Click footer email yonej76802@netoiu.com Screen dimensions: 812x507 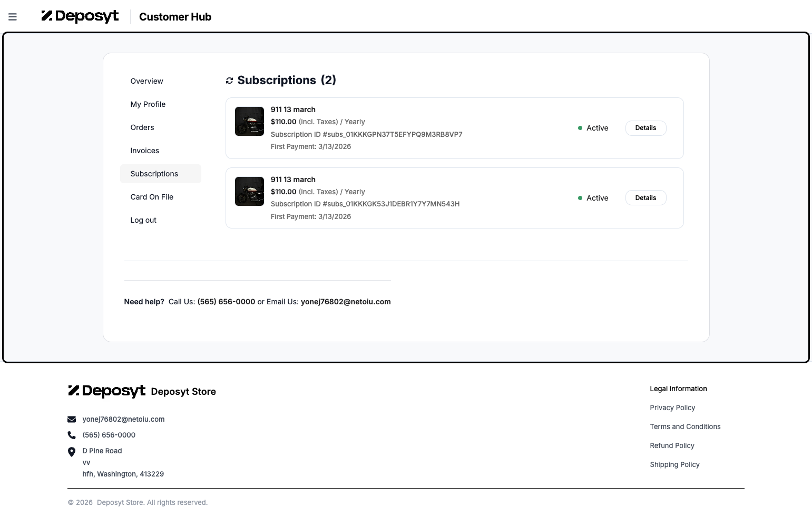pyautogui.click(x=123, y=420)
